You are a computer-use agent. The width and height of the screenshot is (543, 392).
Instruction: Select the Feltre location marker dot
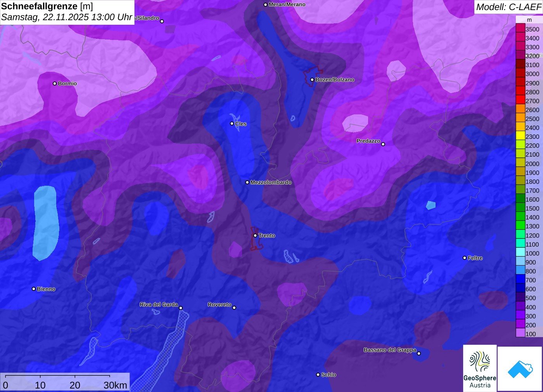[465, 258]
